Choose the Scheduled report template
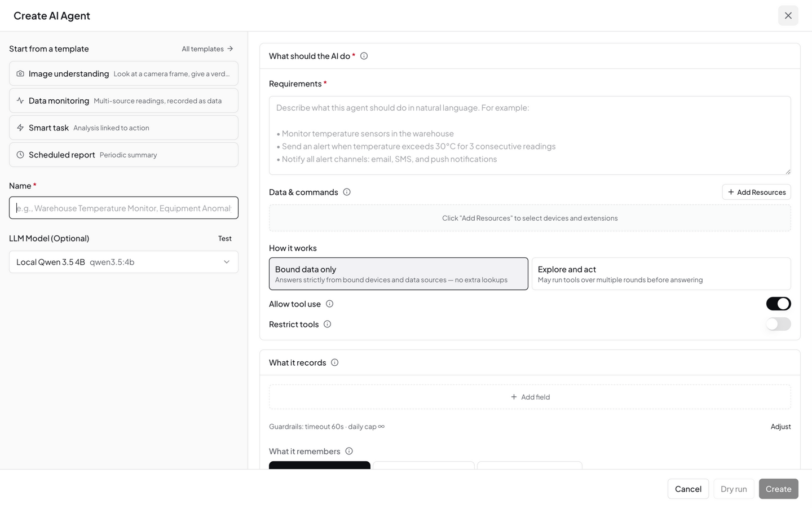Image resolution: width=812 pixels, height=508 pixels. coord(123,155)
